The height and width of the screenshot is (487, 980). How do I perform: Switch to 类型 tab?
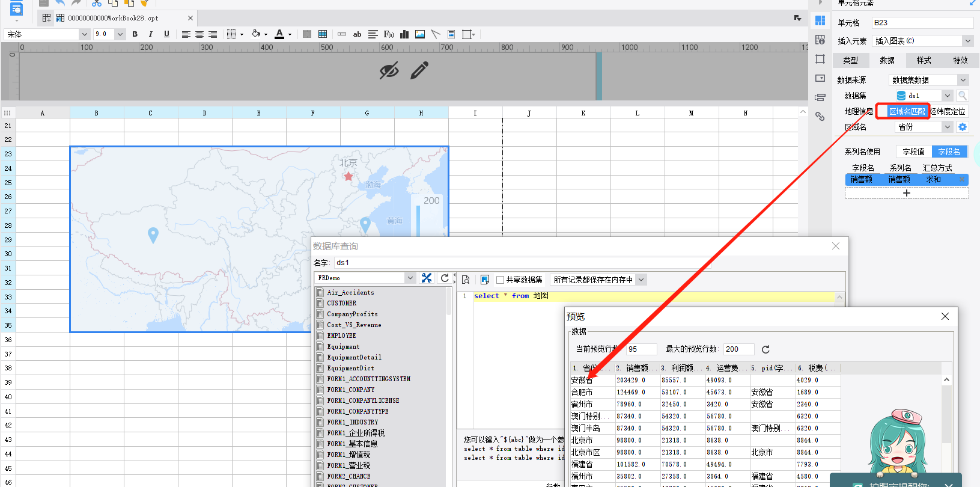click(x=850, y=60)
